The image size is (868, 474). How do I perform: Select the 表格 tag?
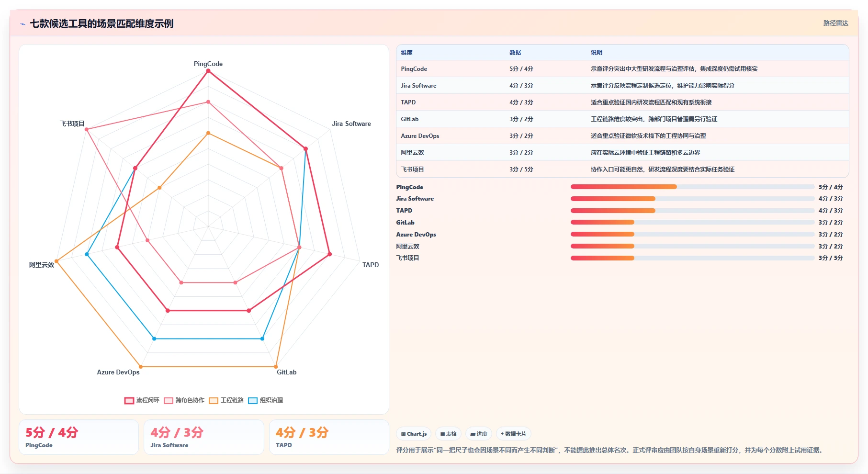(x=449, y=434)
